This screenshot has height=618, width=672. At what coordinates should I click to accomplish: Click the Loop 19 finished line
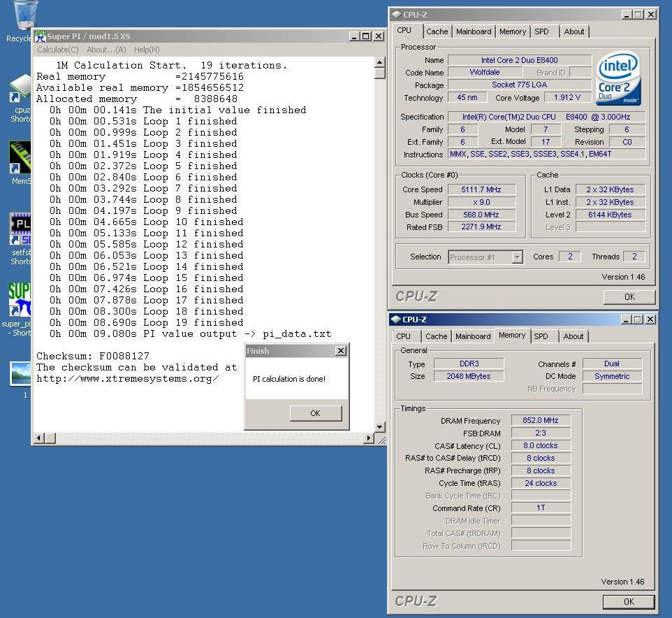click(x=147, y=322)
